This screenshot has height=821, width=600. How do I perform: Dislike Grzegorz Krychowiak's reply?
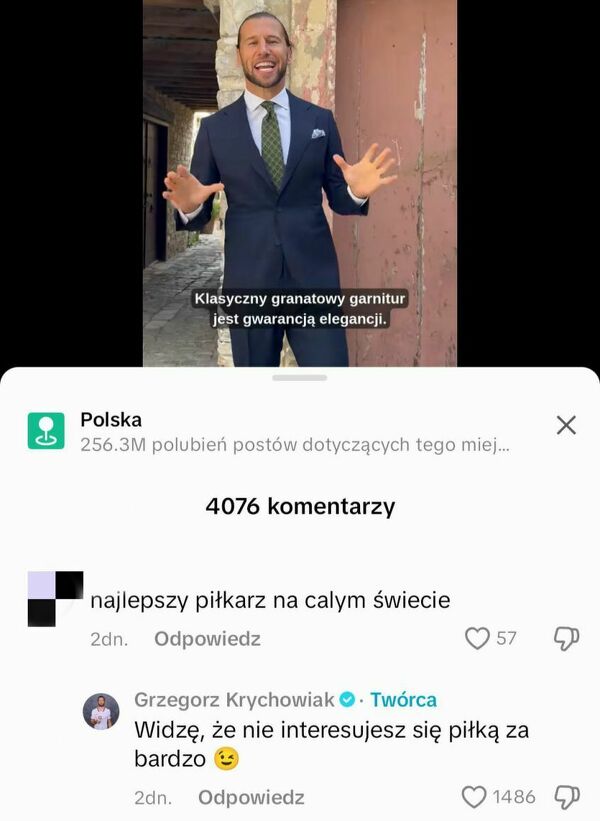pyautogui.click(x=566, y=797)
